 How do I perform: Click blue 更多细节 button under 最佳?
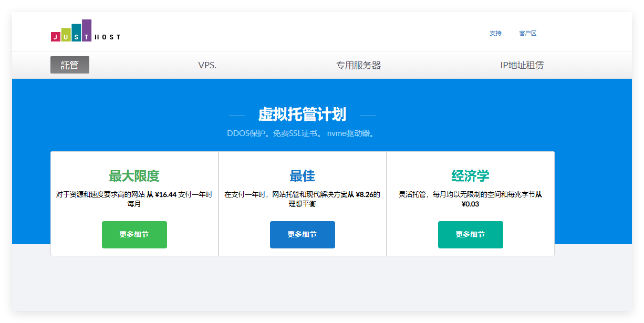(x=302, y=235)
